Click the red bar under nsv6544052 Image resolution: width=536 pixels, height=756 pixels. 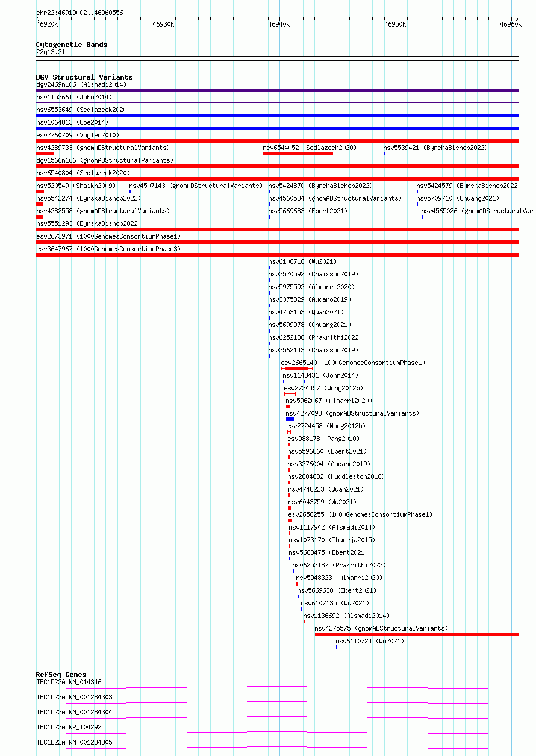[x=298, y=154]
